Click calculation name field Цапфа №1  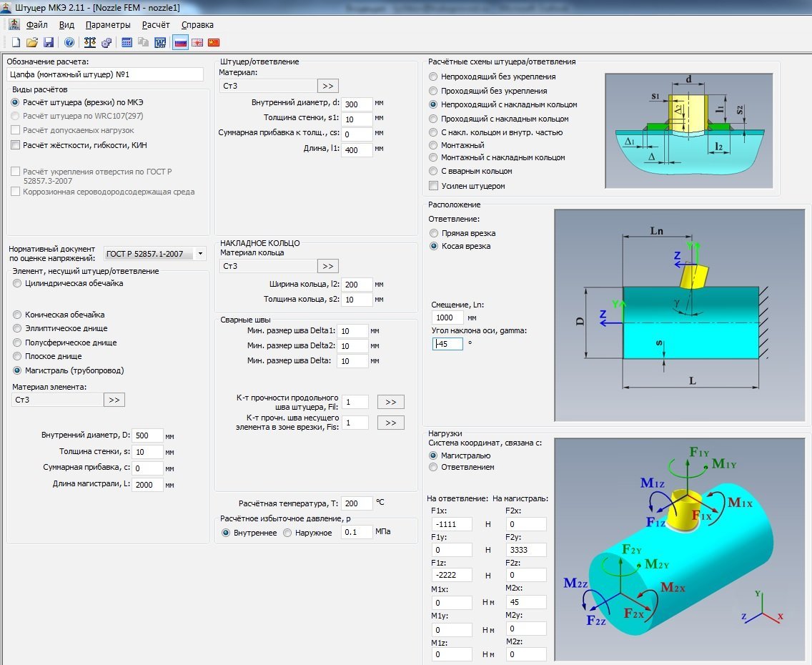pyautogui.click(x=105, y=74)
